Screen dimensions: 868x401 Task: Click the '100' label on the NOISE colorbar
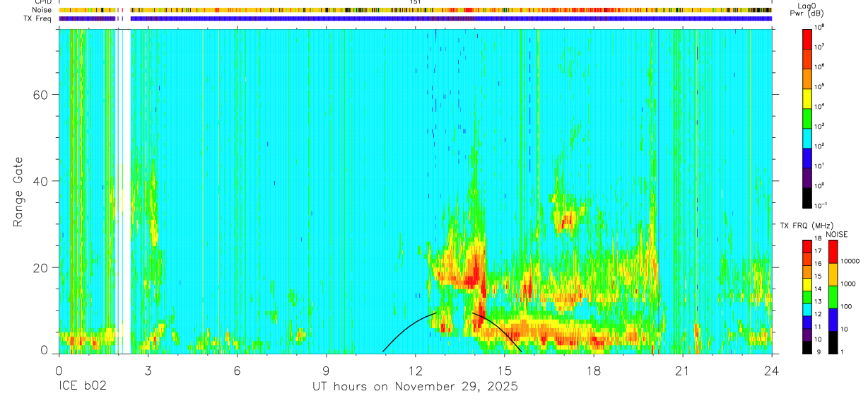(x=846, y=306)
